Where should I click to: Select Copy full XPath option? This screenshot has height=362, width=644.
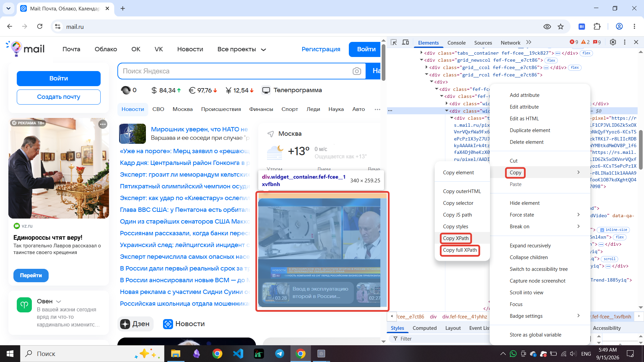coord(462,250)
